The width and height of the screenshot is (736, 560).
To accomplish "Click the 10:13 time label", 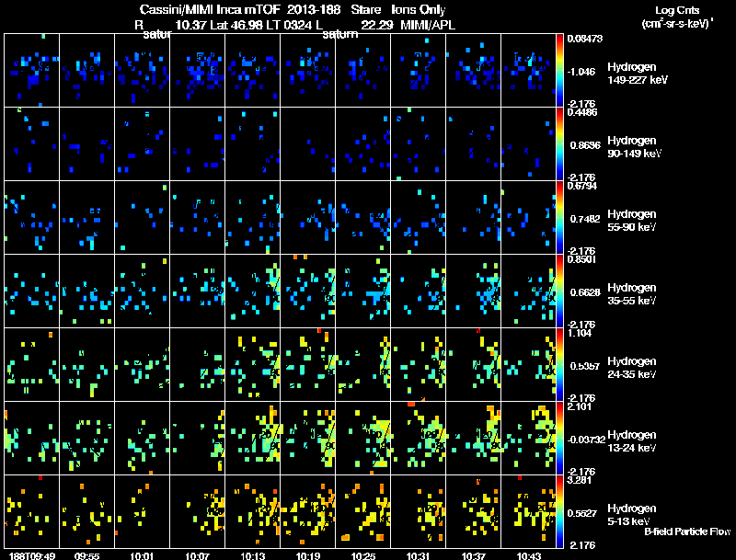I will coord(252,555).
